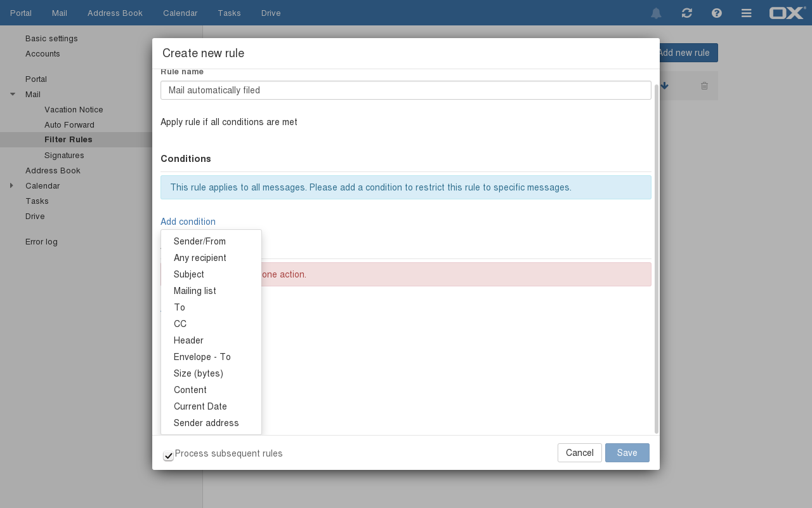Click the Rule name text field
The image size is (812, 508).
click(406, 90)
